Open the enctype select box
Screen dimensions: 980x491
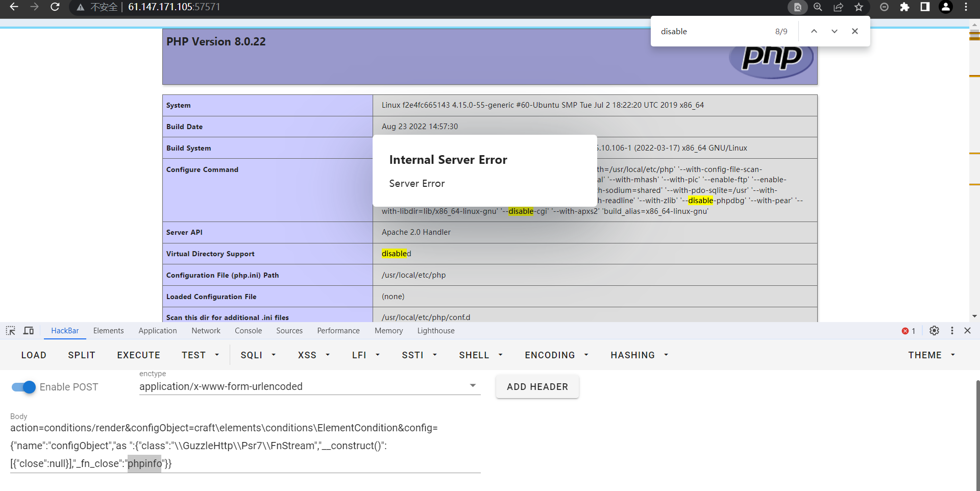(x=310, y=386)
